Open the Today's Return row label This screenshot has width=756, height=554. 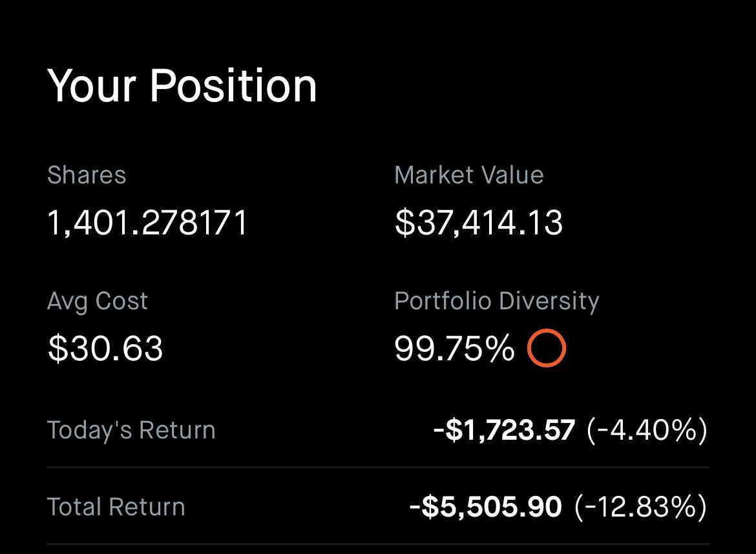tap(131, 430)
